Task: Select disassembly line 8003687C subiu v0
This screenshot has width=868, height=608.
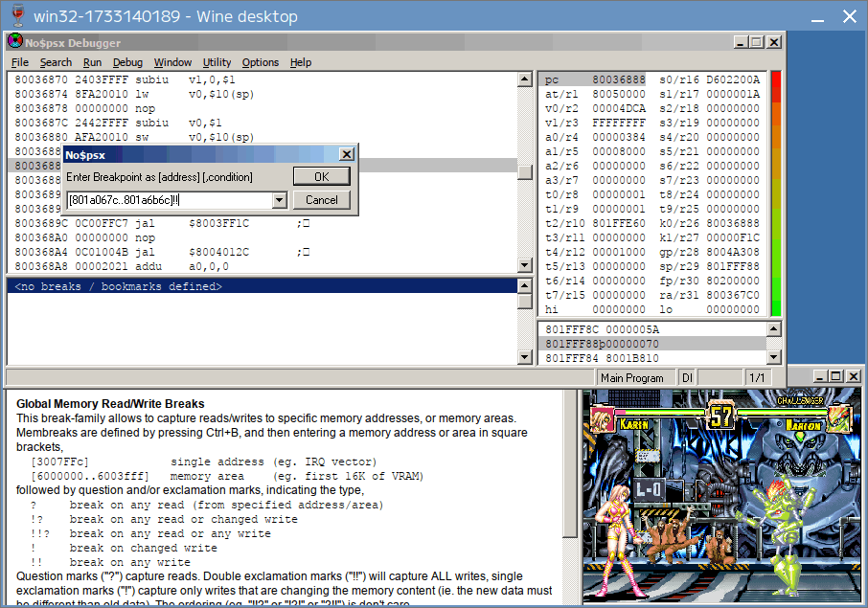Action: (x=262, y=123)
